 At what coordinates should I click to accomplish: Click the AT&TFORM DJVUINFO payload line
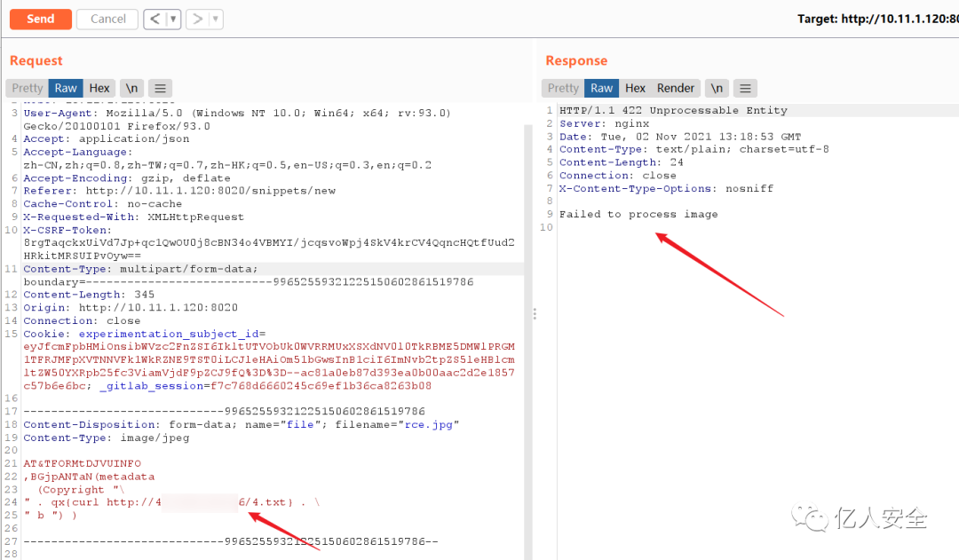point(82,463)
